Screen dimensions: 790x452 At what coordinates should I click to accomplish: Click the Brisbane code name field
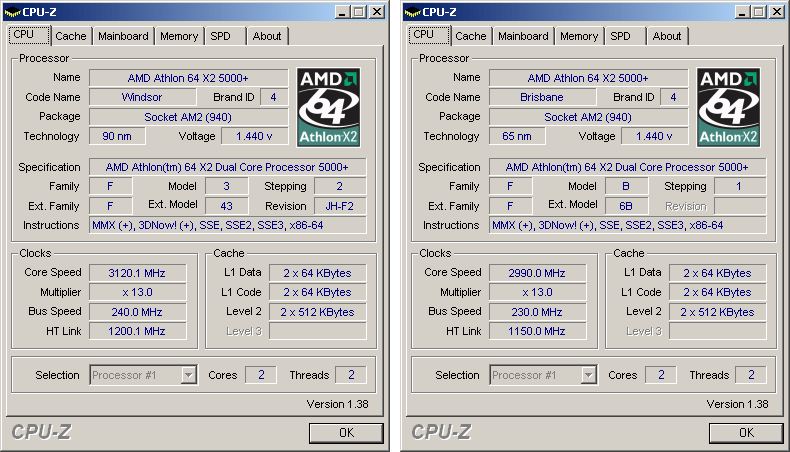pos(542,97)
